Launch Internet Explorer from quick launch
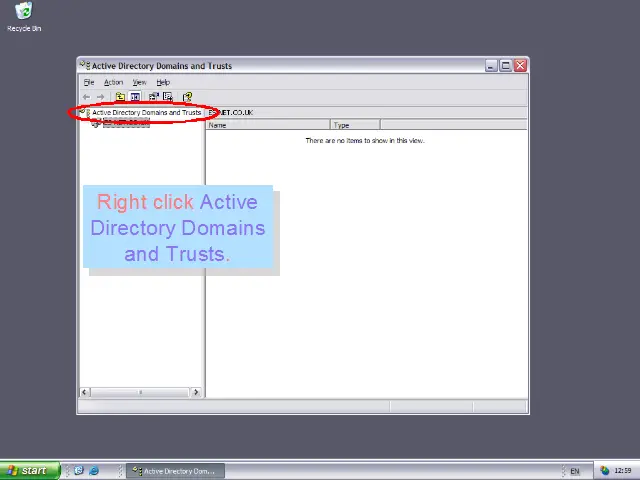The image size is (640, 480). [x=94, y=471]
